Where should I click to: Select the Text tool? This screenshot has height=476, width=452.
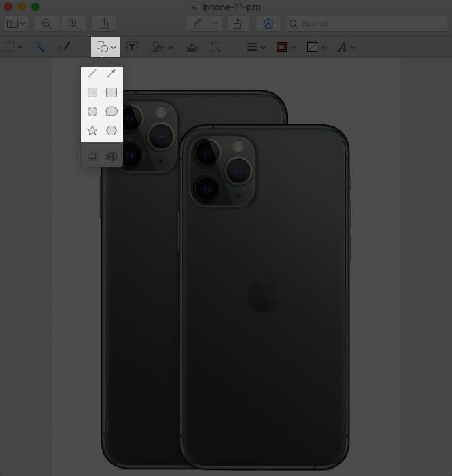132,47
